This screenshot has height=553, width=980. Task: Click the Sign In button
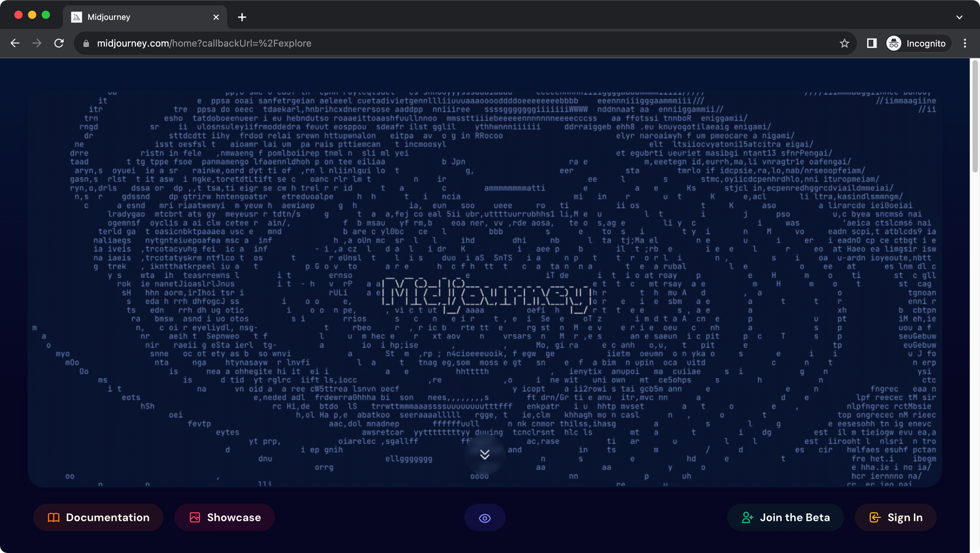(x=895, y=518)
